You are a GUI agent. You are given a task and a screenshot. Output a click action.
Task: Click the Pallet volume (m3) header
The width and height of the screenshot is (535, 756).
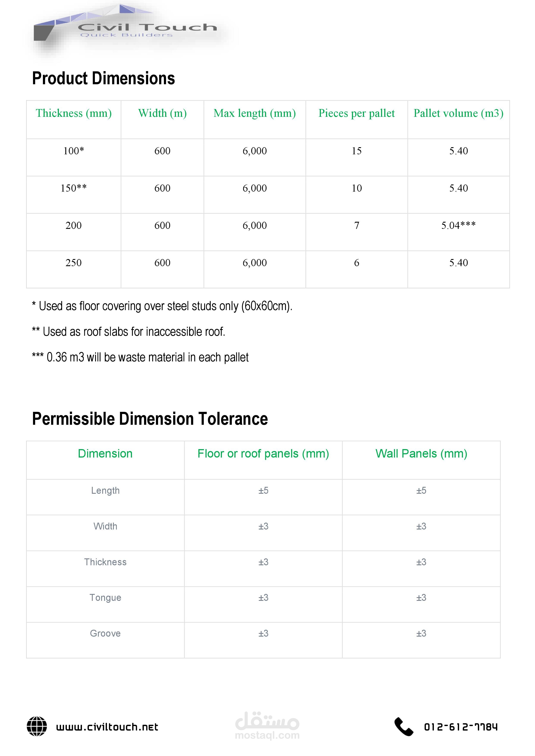(x=458, y=113)
